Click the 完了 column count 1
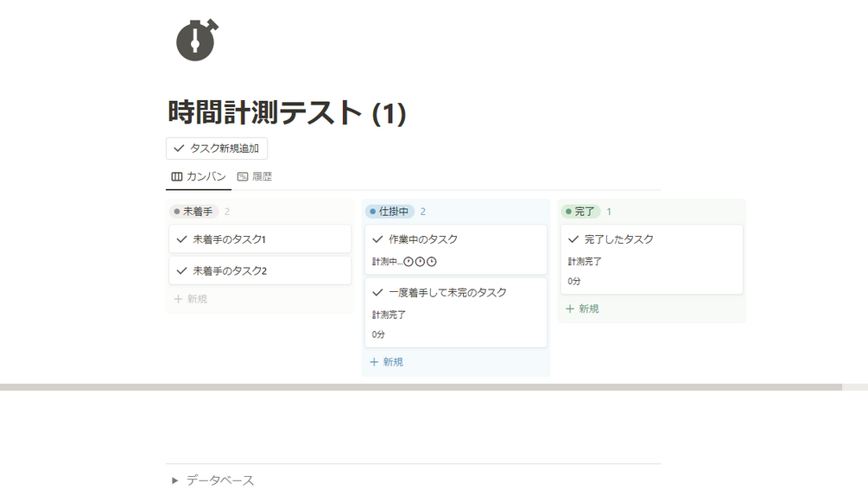Viewport: 868px width, 502px height. (609, 212)
